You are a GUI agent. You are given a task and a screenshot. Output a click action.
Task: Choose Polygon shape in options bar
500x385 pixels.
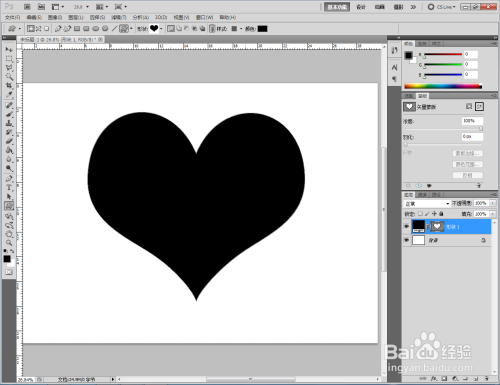pos(105,29)
